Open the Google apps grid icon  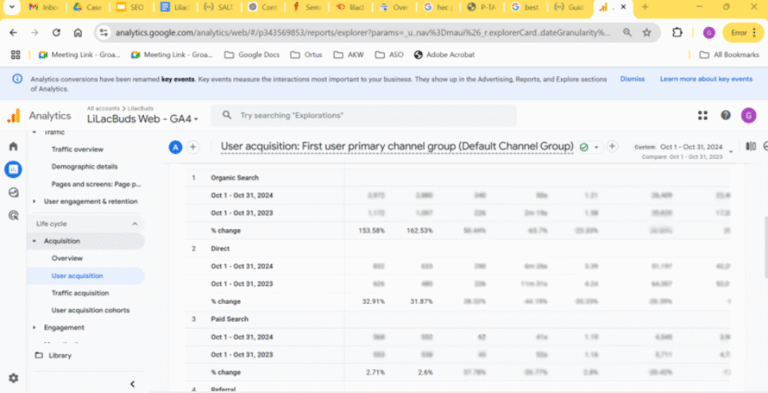pyautogui.click(x=703, y=116)
